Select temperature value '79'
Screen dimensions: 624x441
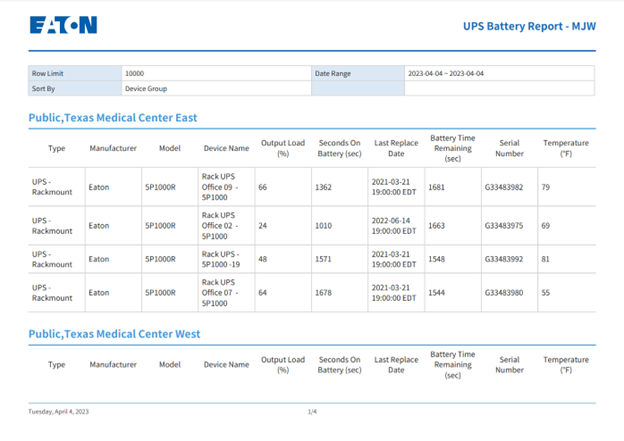coord(546,187)
